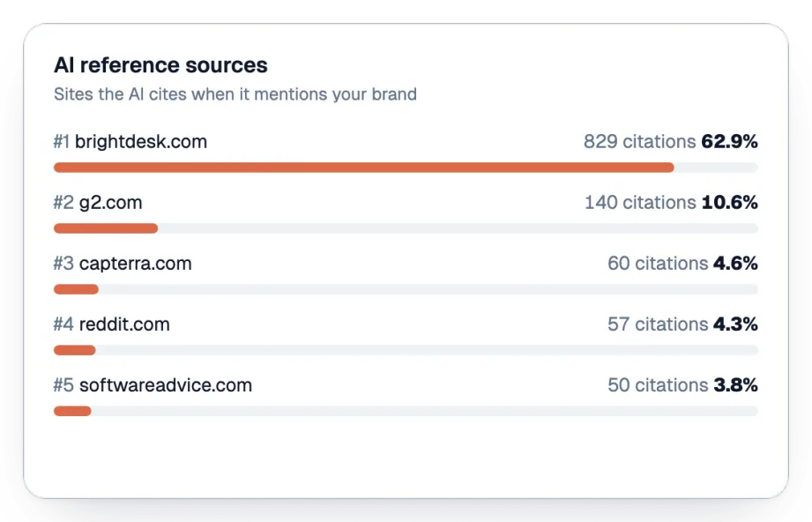Click the 62.9% share value
The image size is (812, 522).
pos(730,141)
